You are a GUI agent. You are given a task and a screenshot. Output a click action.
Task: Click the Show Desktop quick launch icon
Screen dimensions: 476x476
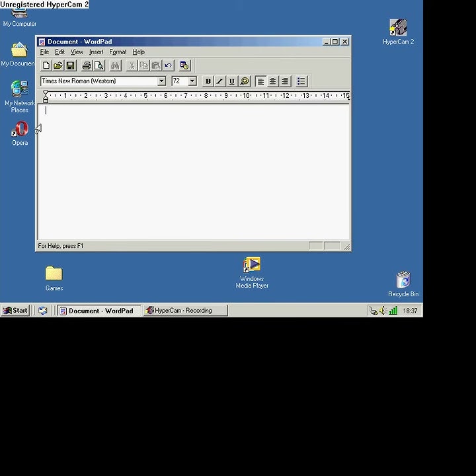[x=43, y=310]
